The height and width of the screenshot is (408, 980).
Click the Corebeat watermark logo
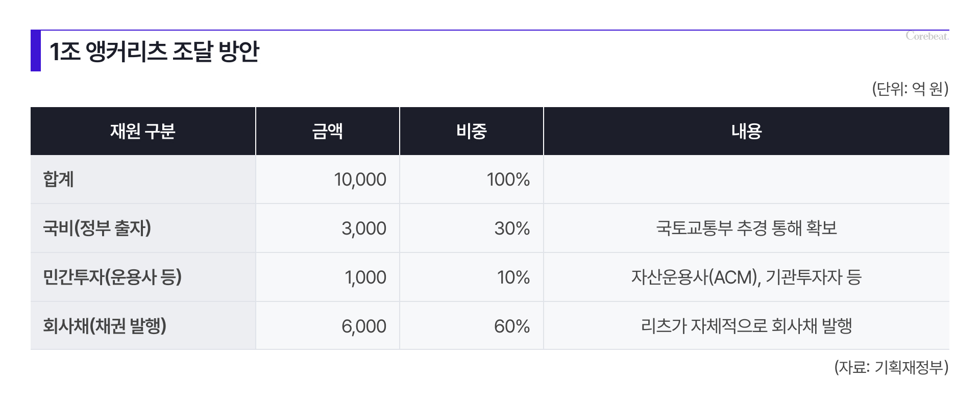tap(927, 36)
